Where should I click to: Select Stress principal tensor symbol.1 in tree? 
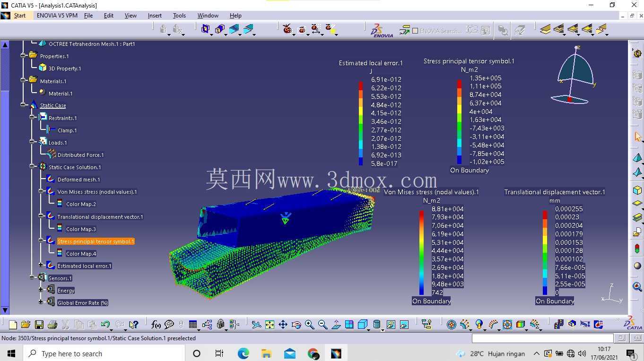point(96,241)
